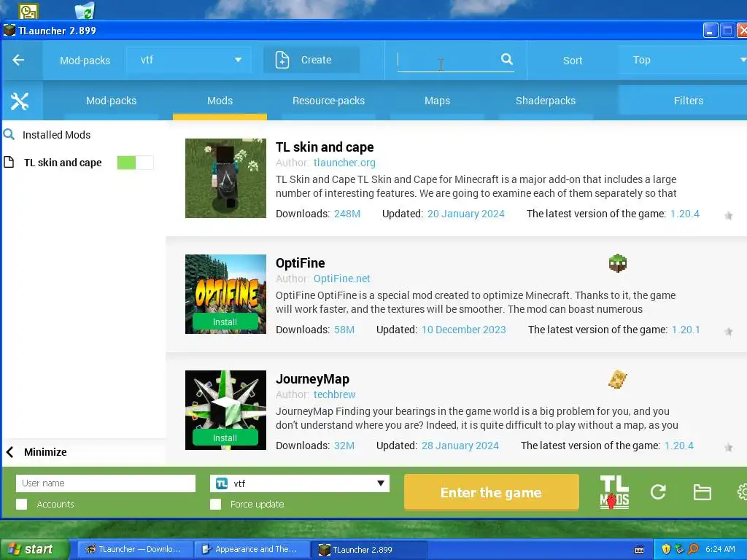Go back with the left arrow icon

click(x=18, y=60)
